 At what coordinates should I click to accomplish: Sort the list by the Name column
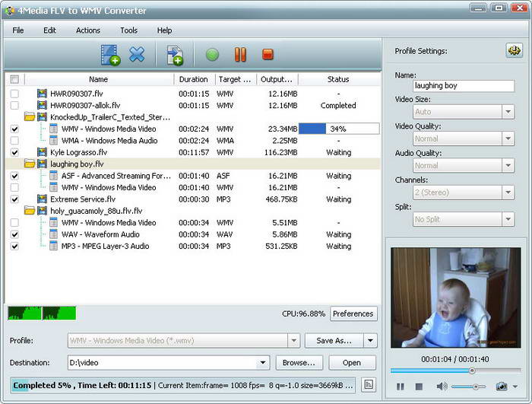[x=99, y=79]
